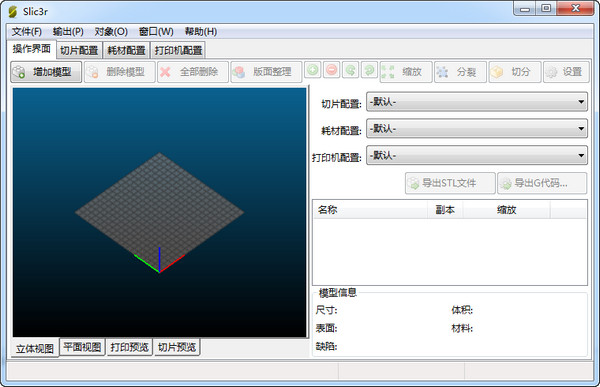600x387 pixels.
Task: Select the 平面视图 view tab
Action: coord(82,347)
